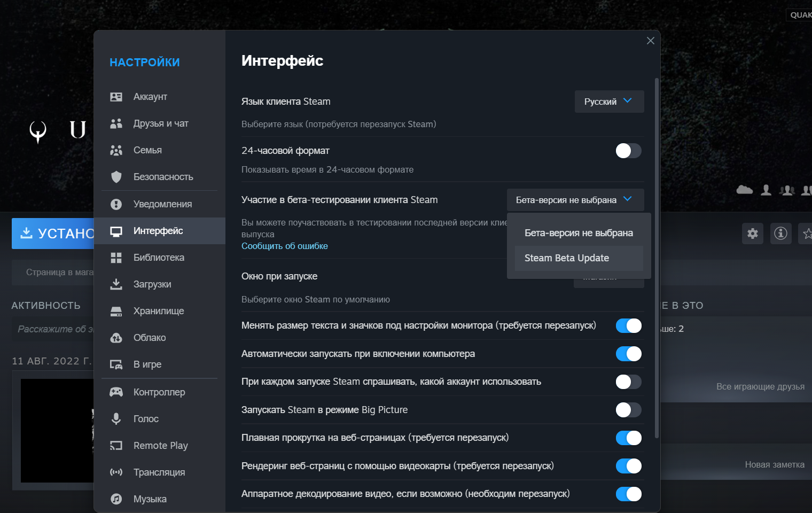Click the Трансляция broadcast icon
The width and height of the screenshot is (812, 513).
(x=116, y=472)
